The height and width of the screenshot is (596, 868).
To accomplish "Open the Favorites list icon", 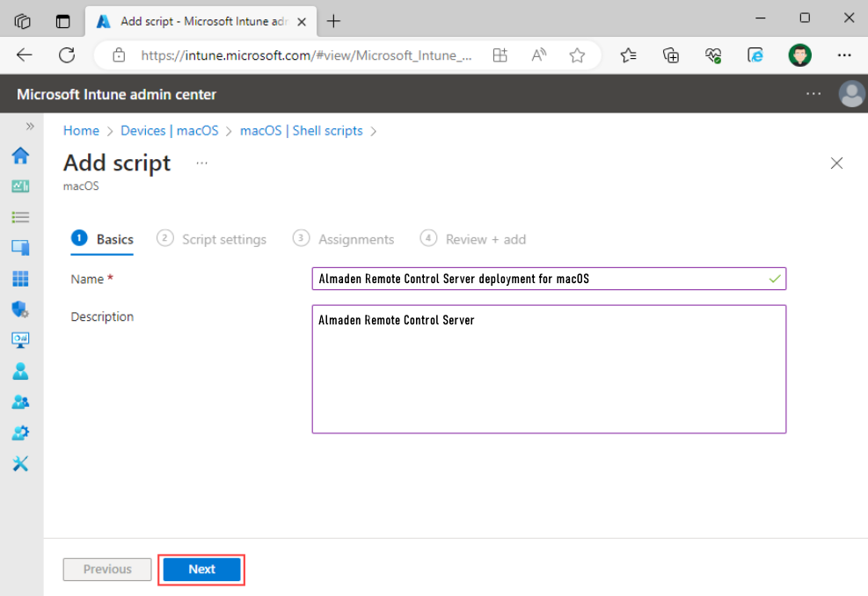I will [x=628, y=55].
